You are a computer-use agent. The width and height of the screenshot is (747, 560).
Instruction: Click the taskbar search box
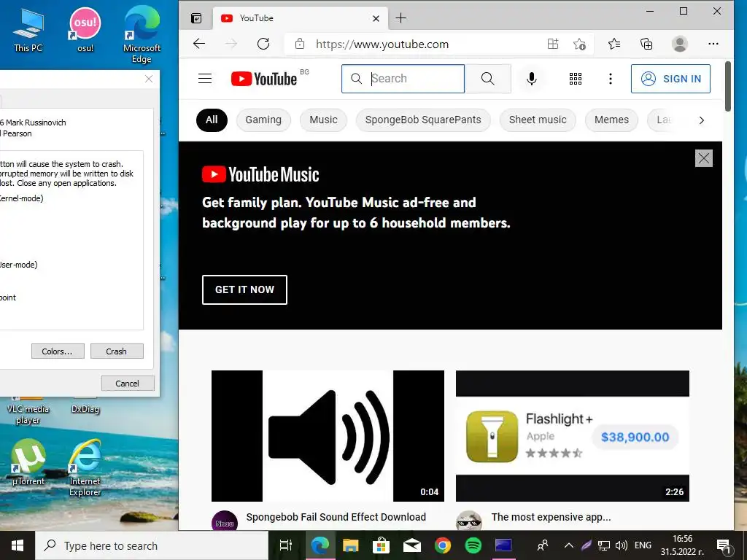click(x=152, y=545)
